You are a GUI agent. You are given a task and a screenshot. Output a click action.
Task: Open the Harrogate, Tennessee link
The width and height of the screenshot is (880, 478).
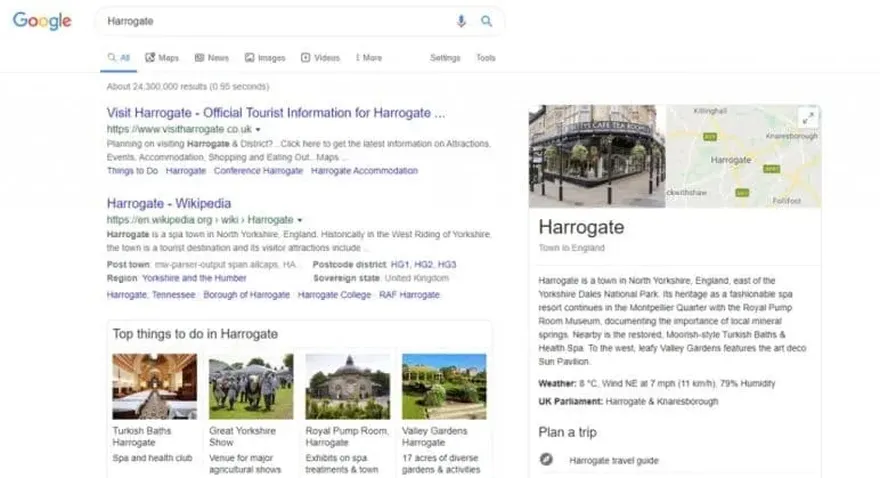(151, 295)
